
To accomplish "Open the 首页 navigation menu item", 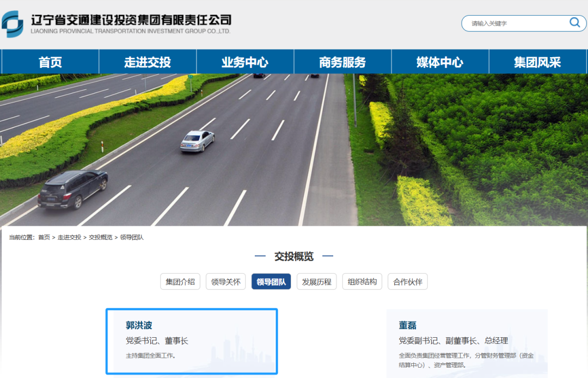I will (x=50, y=62).
